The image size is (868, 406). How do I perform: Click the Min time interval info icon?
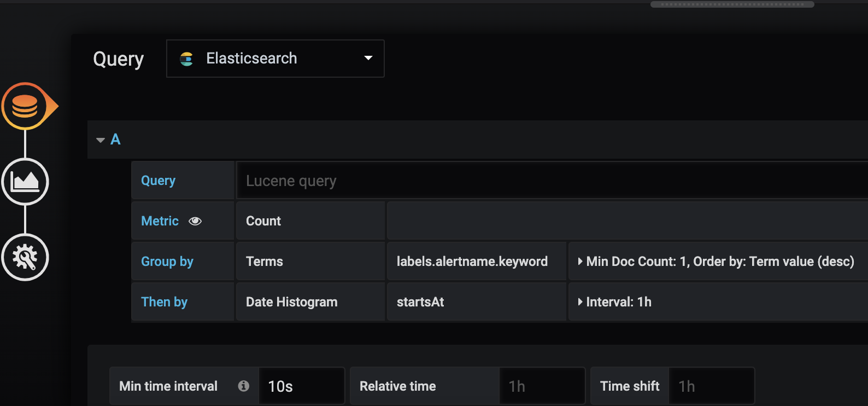pos(244,386)
